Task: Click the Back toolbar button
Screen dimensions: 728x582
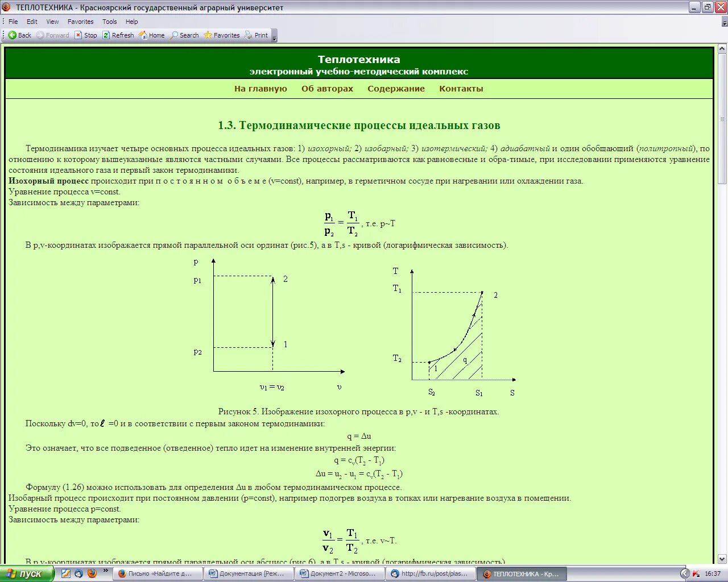Action: [19, 35]
